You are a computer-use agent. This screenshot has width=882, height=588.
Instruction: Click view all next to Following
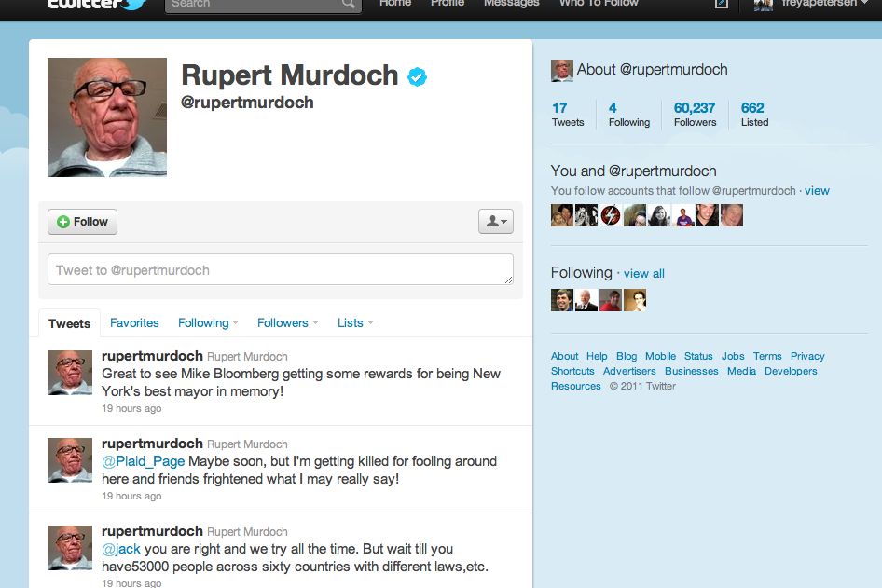point(643,274)
